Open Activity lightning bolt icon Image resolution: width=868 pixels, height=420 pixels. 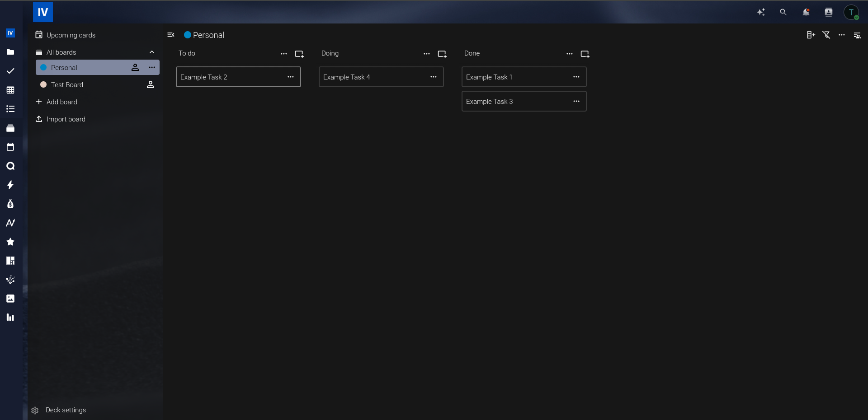click(10, 185)
